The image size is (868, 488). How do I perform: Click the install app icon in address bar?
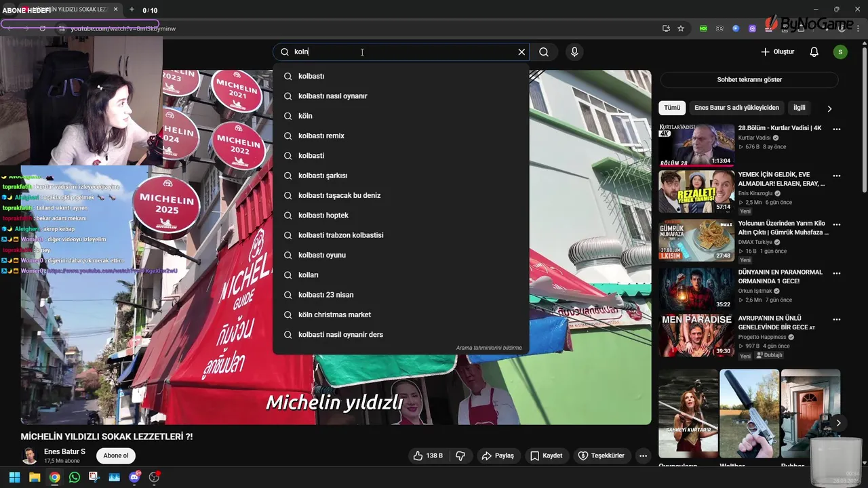tap(666, 28)
